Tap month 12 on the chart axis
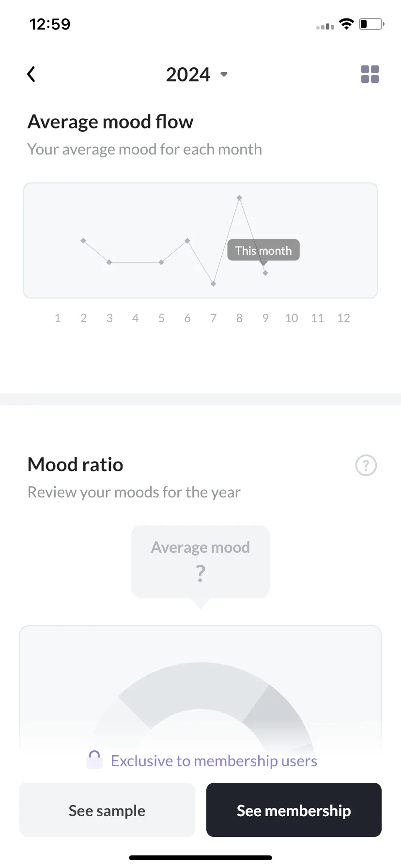This screenshot has width=401, height=868. point(343,318)
